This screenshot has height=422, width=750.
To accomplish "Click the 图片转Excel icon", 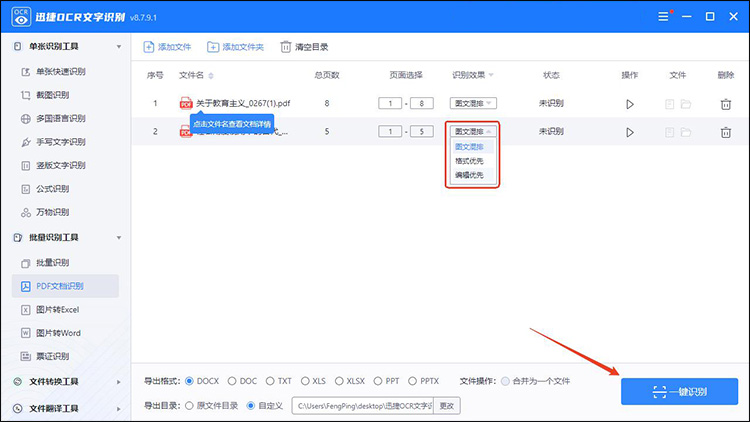I will coord(26,310).
